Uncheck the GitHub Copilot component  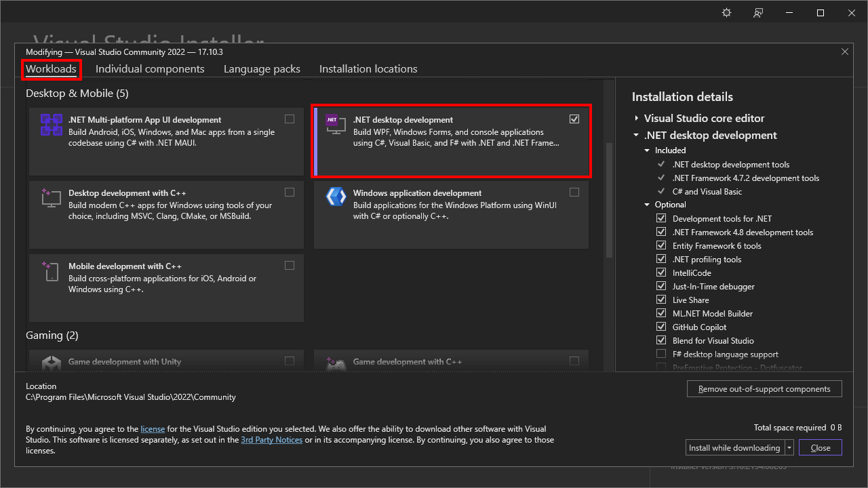coord(661,327)
